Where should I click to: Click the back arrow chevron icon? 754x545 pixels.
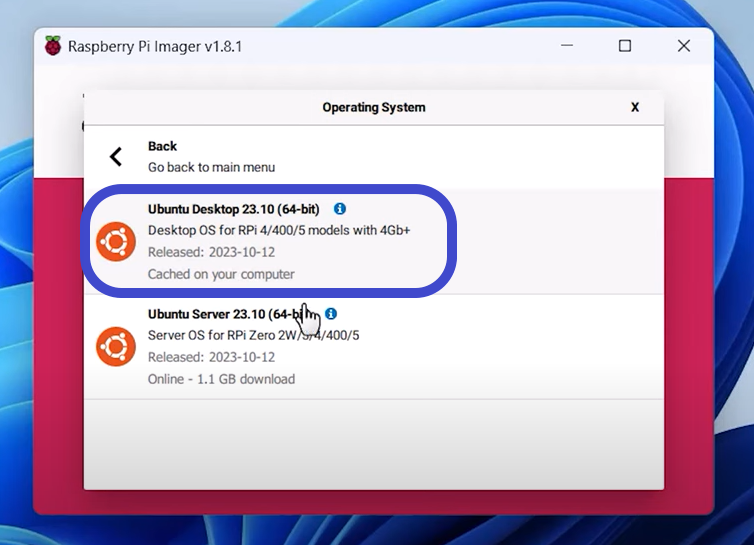click(116, 156)
